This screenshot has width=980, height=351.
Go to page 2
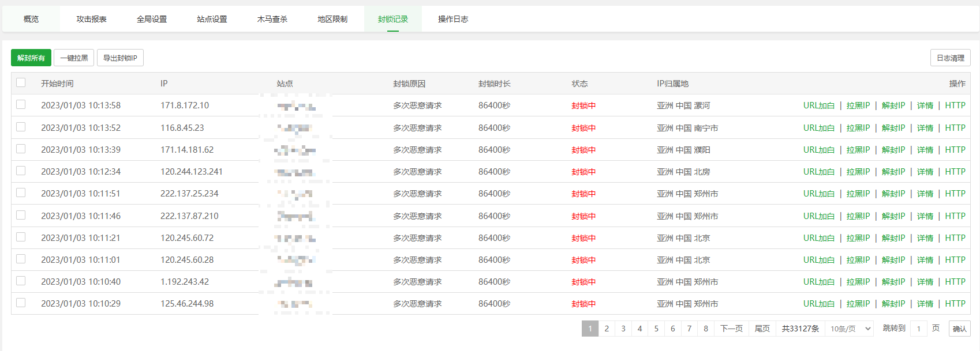point(607,329)
